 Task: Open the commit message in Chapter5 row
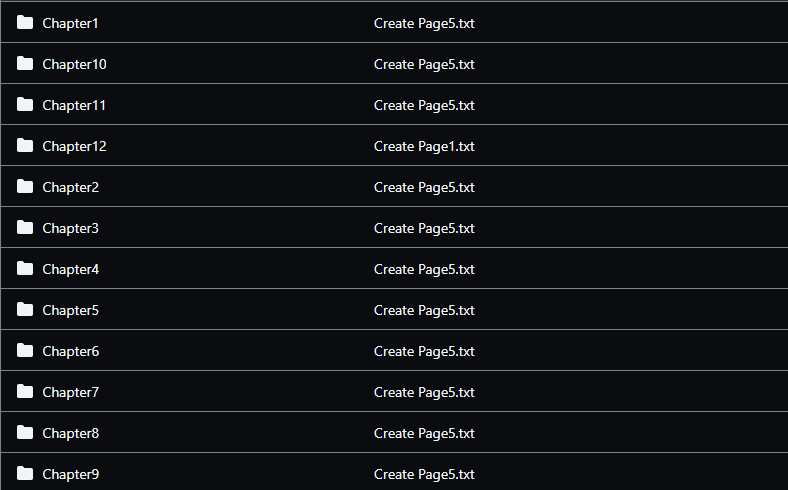[x=424, y=311]
